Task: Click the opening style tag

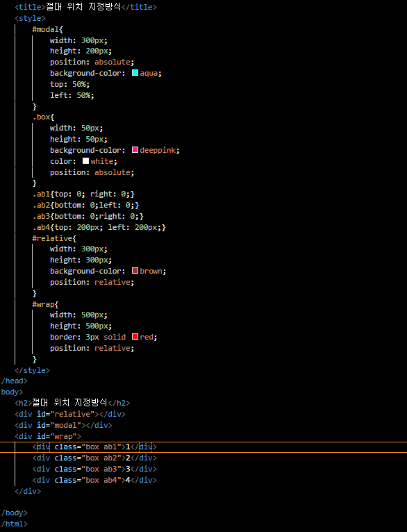Action: point(30,18)
